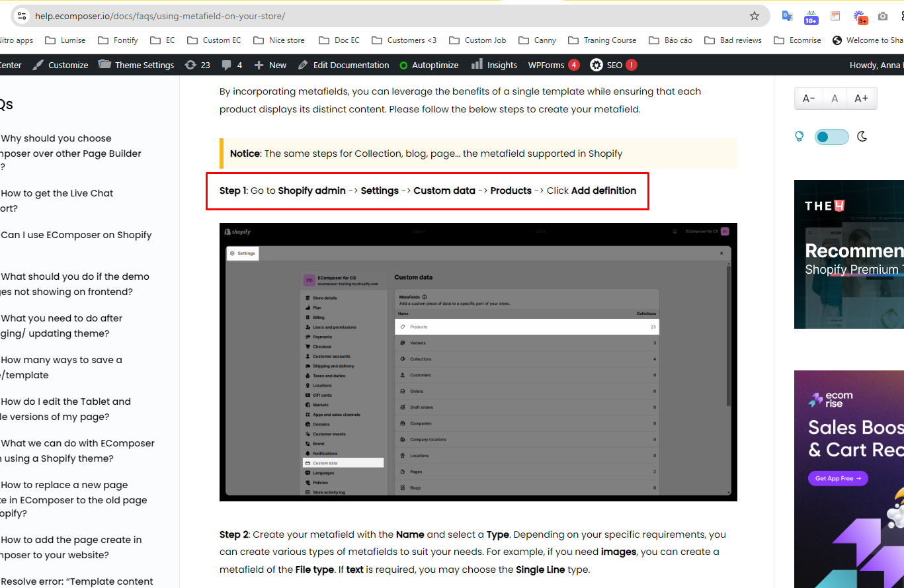Click the site info icon beside URL
904x588 pixels.
(x=21, y=16)
